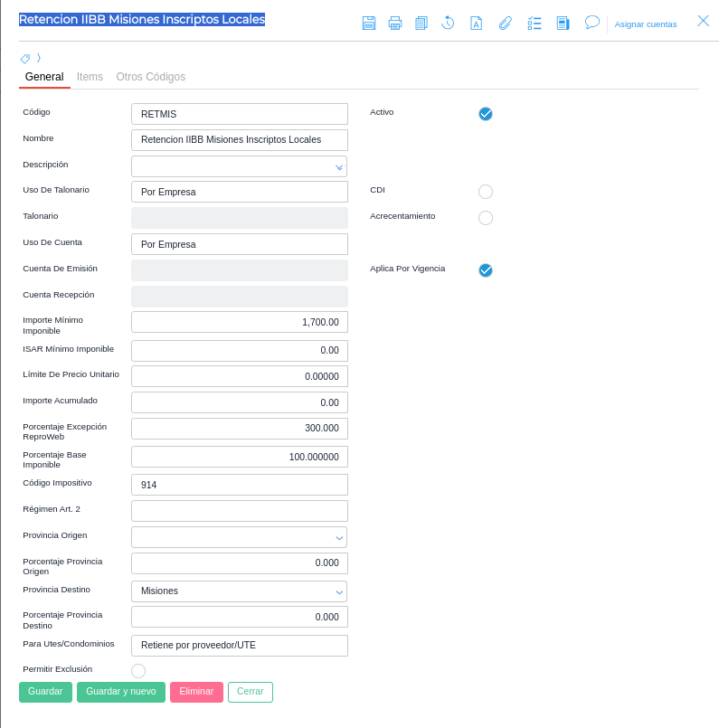Click the Código Impositivo input field

click(x=240, y=485)
